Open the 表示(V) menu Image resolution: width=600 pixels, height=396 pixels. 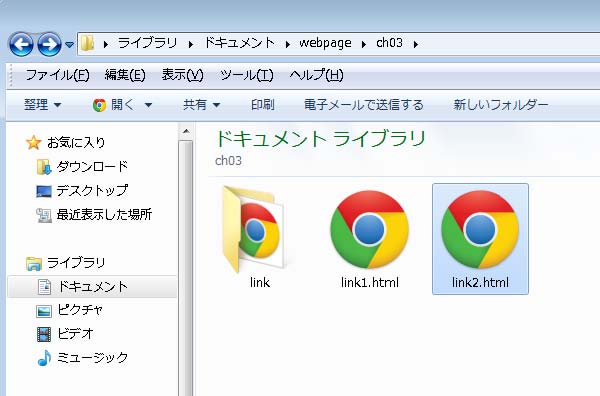(x=182, y=75)
